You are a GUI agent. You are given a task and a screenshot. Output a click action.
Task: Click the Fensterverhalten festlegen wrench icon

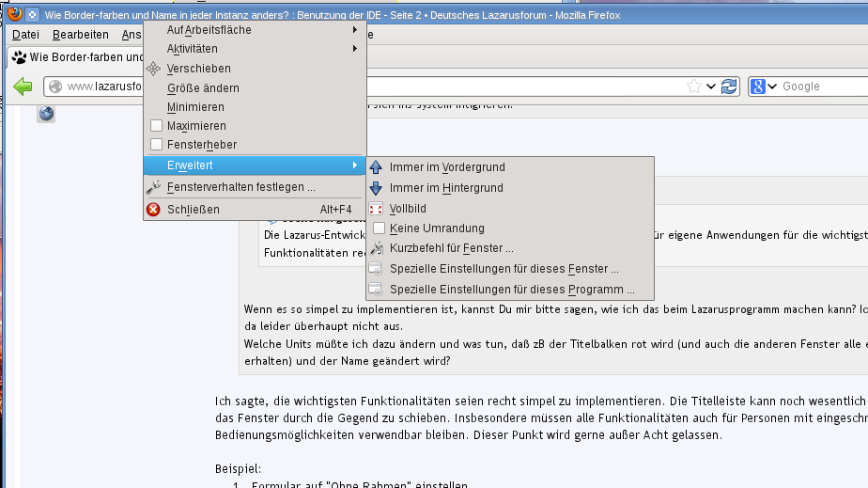(x=154, y=187)
